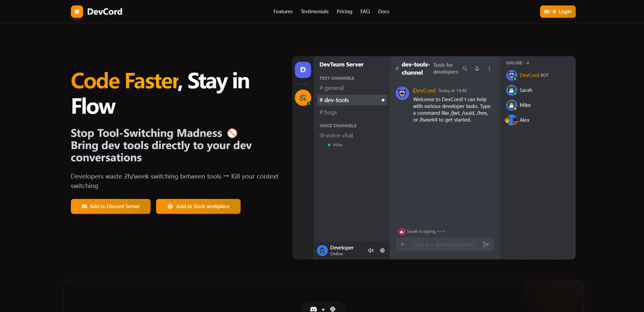Screen dimensions: 644x312
Task: Open the Features nav link
Action: tap(283, 11)
